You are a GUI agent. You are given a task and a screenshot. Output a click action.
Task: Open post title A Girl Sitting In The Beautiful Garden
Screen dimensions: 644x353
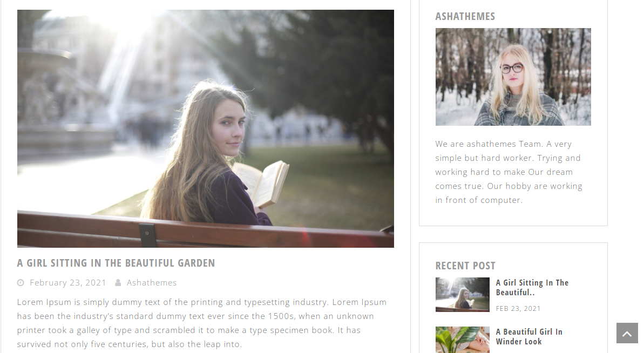click(x=116, y=263)
